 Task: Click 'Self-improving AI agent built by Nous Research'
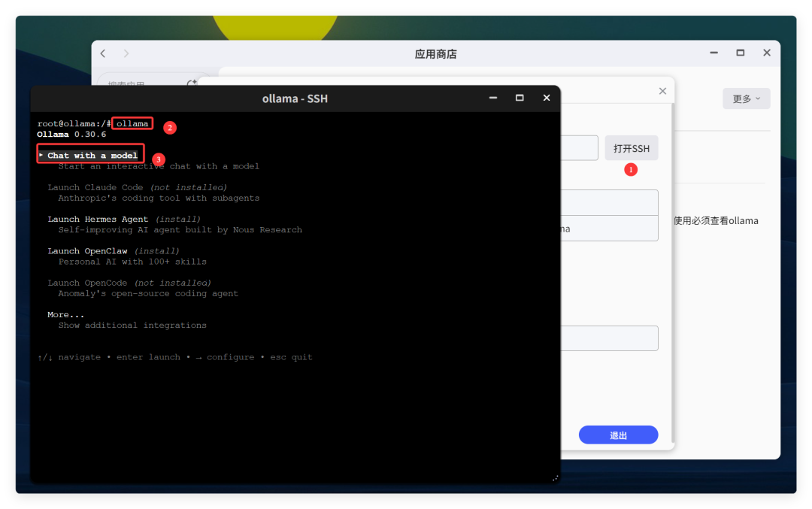(x=180, y=230)
